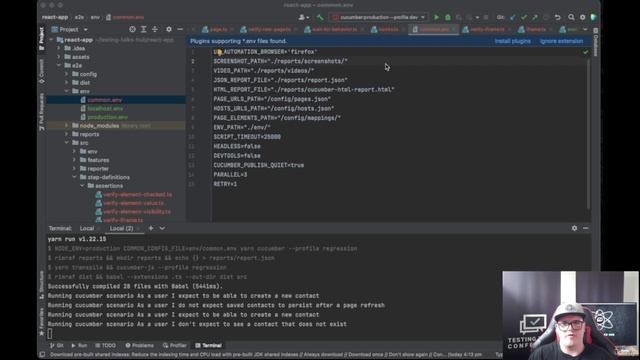Viewport: 640px width, 360px height.
Task: Click the Terminal tool window tab
Action: coord(208,345)
